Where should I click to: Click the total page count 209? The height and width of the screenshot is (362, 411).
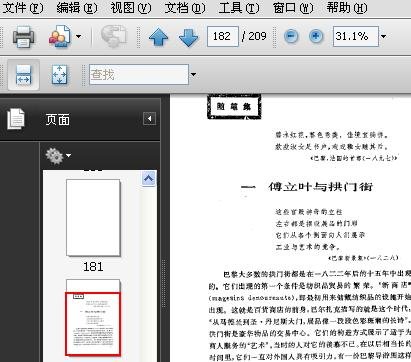tap(257, 36)
